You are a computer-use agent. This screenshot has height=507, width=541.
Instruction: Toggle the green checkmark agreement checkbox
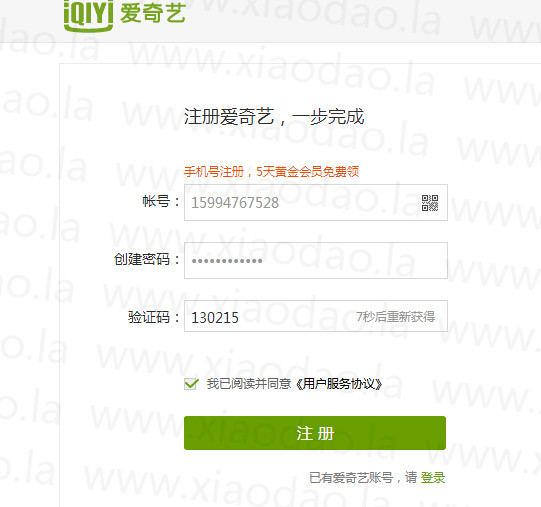pyautogui.click(x=191, y=384)
